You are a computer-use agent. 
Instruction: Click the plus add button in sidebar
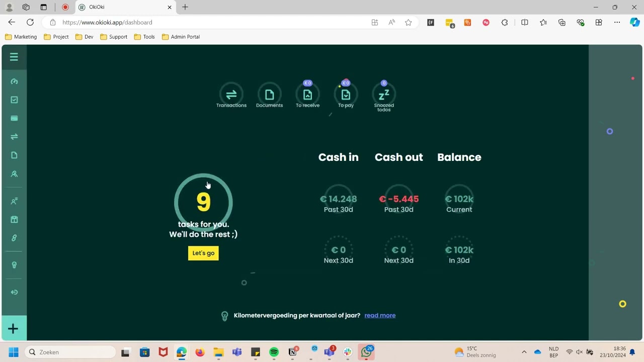(14, 329)
